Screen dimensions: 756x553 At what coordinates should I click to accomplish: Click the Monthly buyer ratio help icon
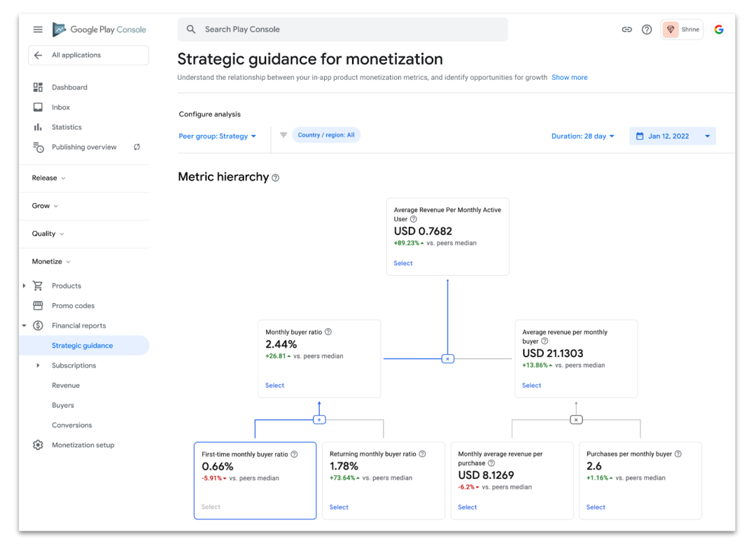[x=328, y=332]
